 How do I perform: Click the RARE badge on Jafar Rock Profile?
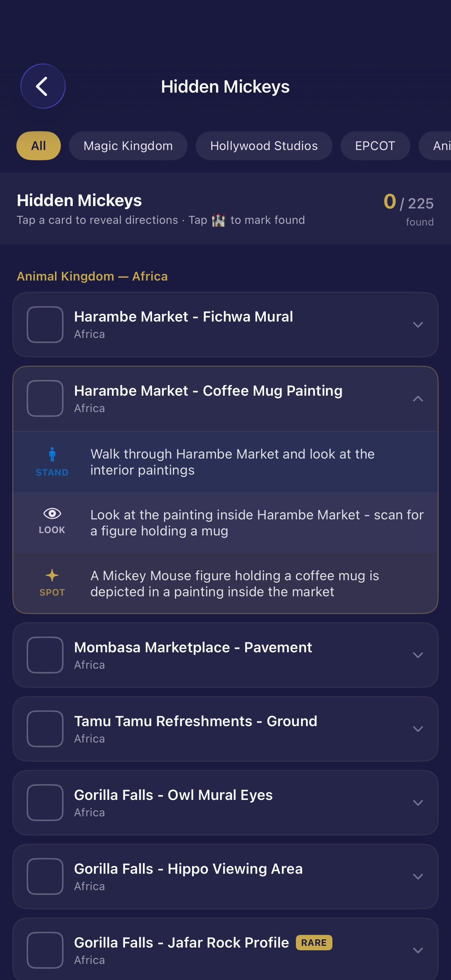pyautogui.click(x=314, y=943)
